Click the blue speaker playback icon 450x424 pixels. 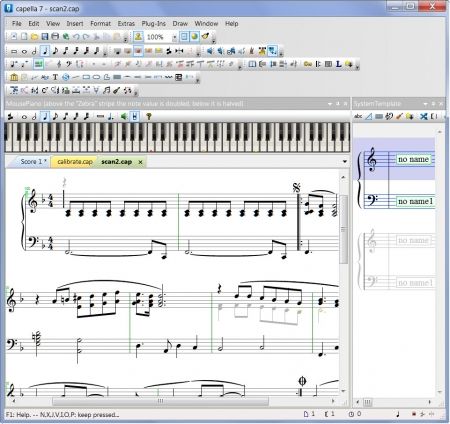pyautogui.click(x=210, y=51)
